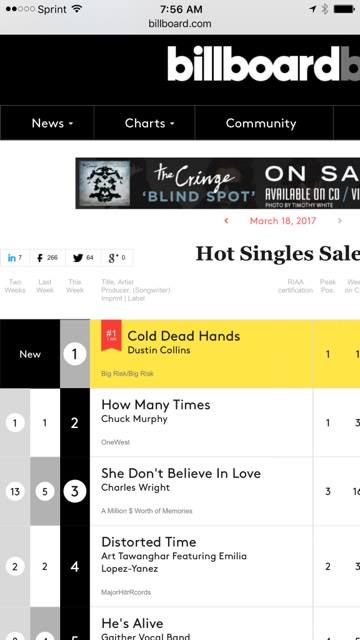Tap The Cringe Blind Spot ad banner
Image resolution: width=360 pixels, height=640 pixels.
218,183
